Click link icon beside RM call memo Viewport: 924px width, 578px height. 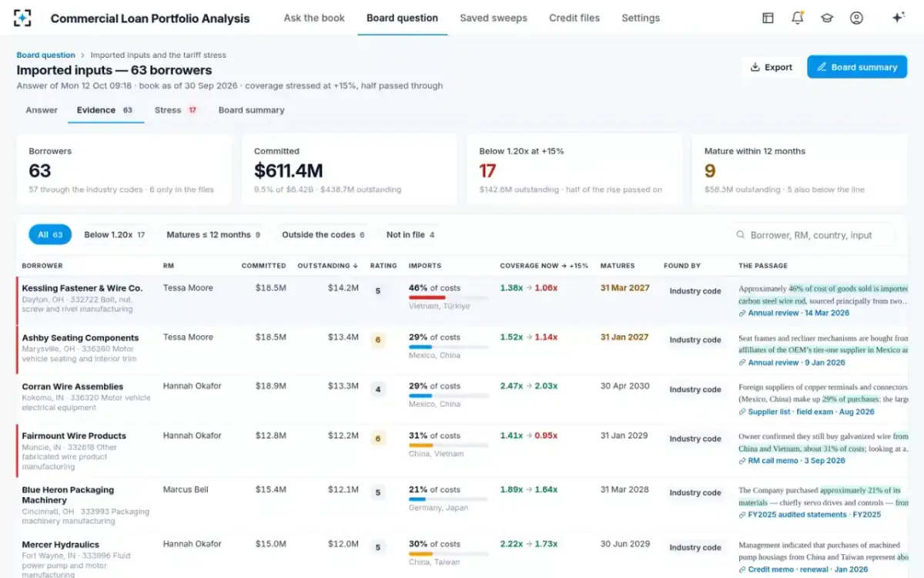(x=742, y=461)
